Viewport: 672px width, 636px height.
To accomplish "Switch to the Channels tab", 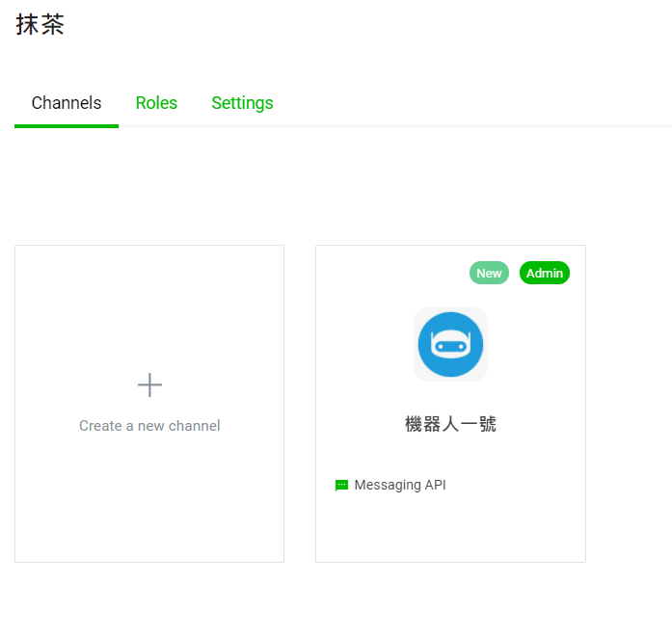I will pyautogui.click(x=67, y=103).
